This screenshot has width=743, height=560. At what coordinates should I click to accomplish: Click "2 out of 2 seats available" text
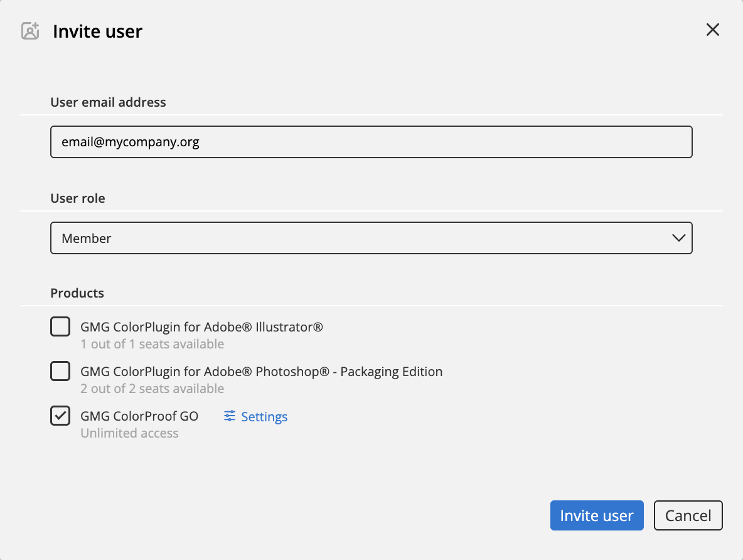152,389
